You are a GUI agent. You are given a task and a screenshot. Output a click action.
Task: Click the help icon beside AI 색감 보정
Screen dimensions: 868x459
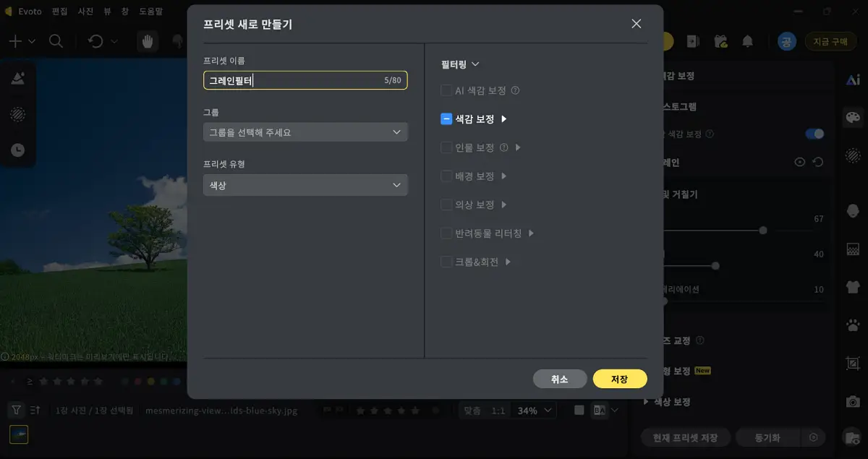click(516, 91)
